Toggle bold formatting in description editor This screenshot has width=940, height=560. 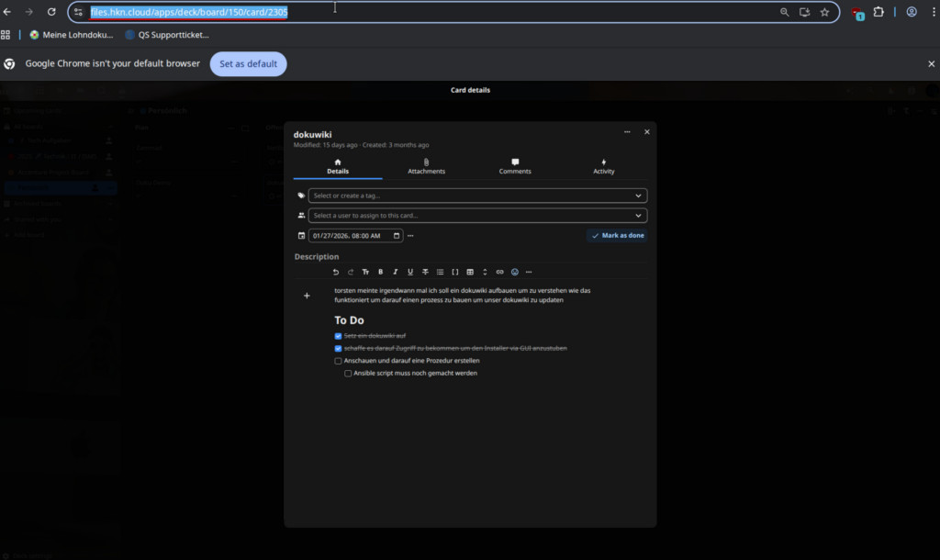[x=381, y=272]
